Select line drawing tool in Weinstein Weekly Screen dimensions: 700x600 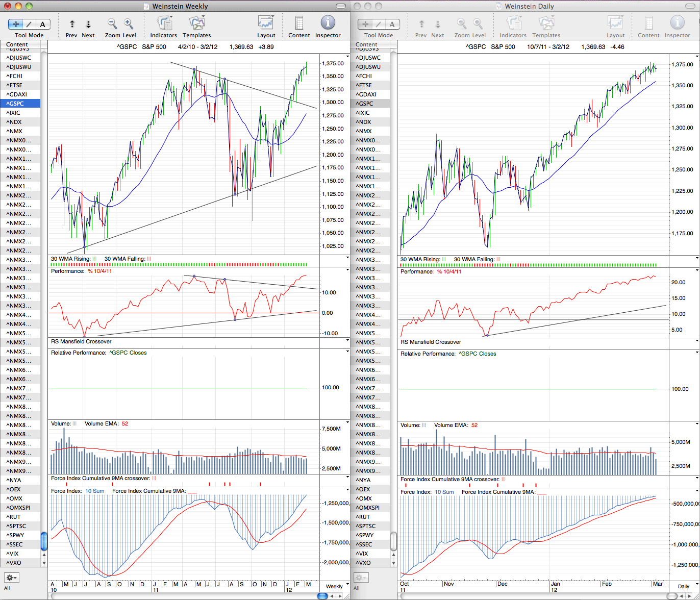tap(29, 24)
